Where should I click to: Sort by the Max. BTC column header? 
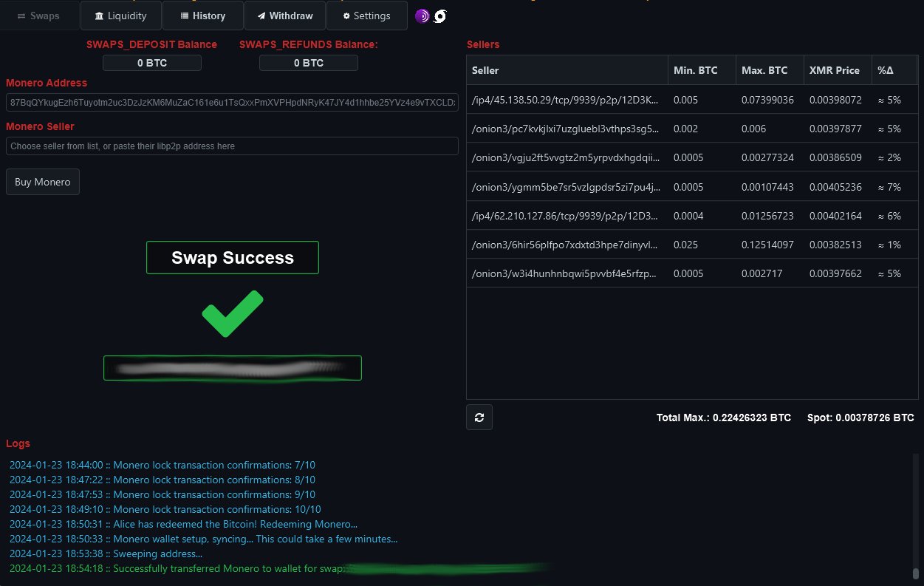[x=770, y=70]
